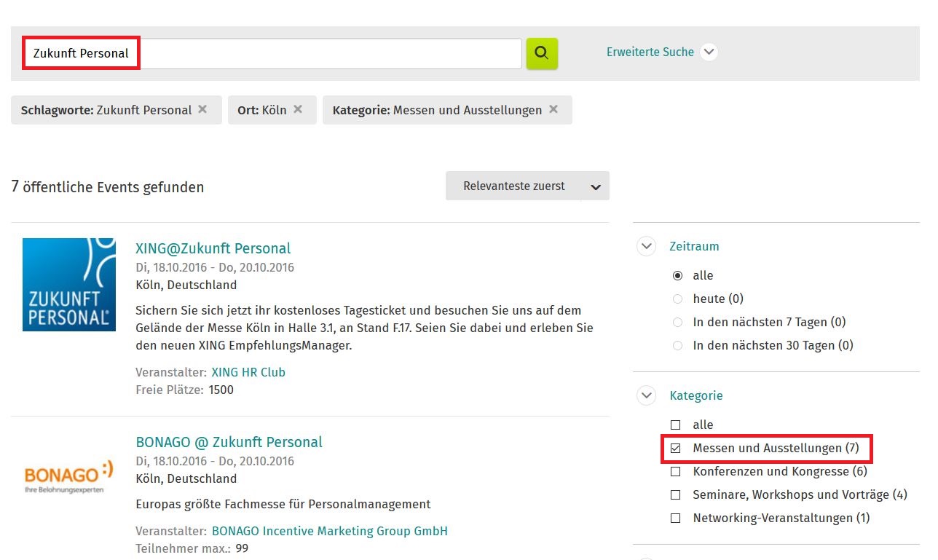938x560 pixels.
Task: Uncheck Messen und Ausstellungen checkbox
Action: tap(675, 449)
